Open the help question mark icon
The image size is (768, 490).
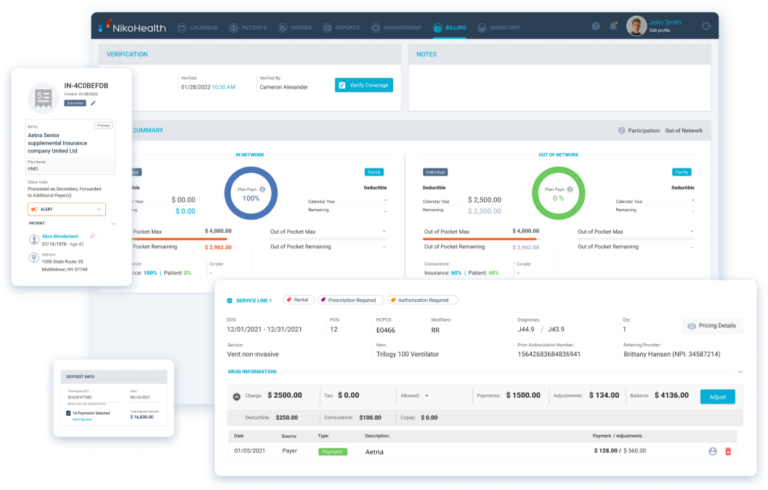pos(596,26)
